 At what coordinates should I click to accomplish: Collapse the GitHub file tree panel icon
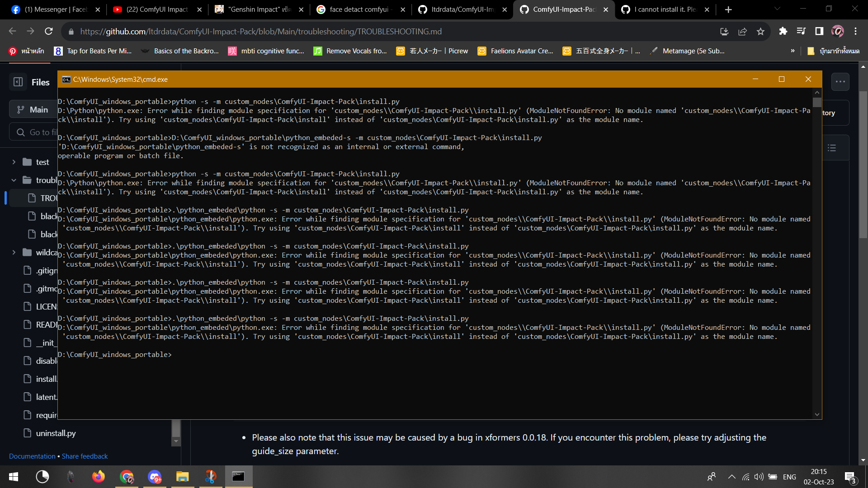click(18, 82)
